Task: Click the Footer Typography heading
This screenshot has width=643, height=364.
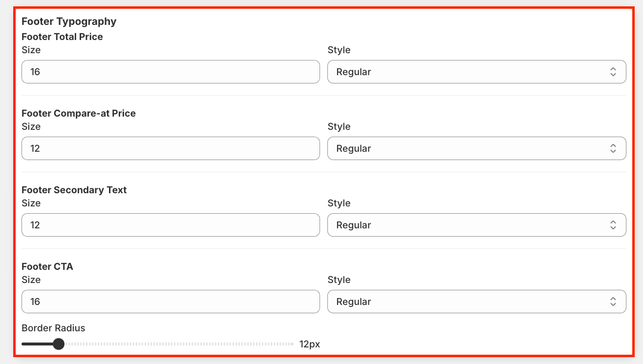Action: coord(69,21)
